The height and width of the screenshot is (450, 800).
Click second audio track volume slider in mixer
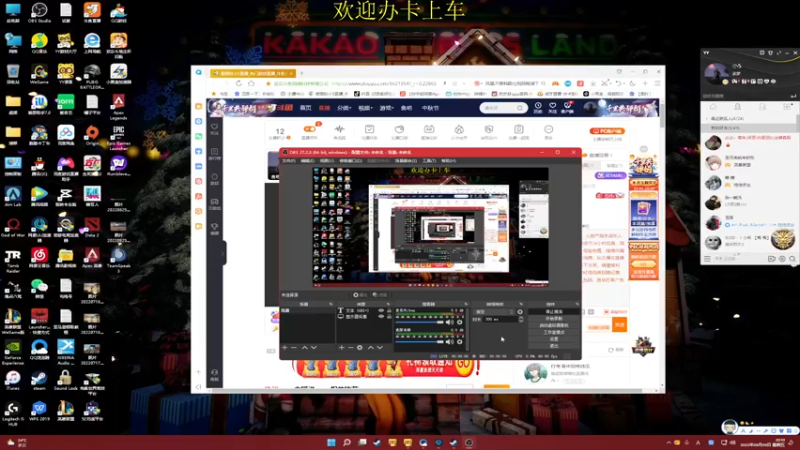click(x=419, y=341)
